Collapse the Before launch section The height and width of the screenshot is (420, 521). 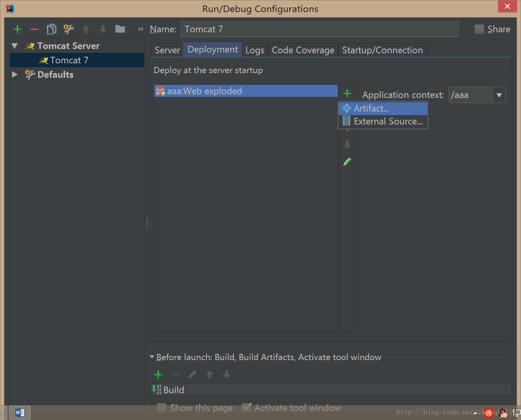152,357
